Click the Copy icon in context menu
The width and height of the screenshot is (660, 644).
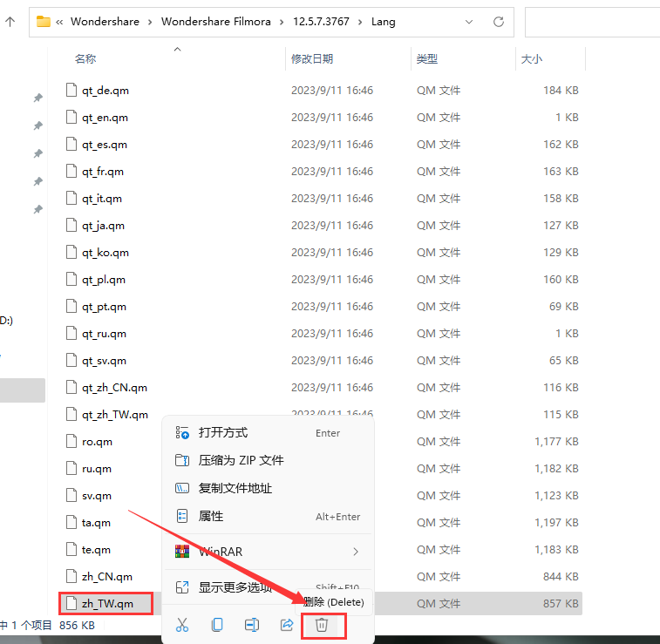pos(217,625)
